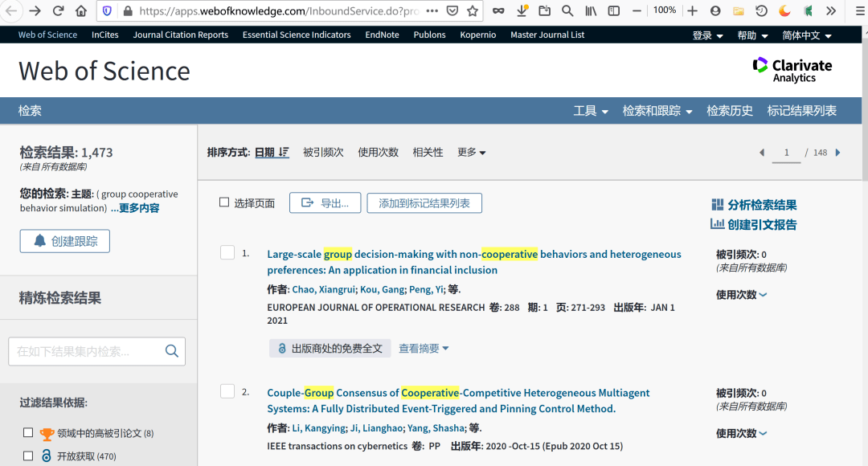Screen dimensions: 868x466
Task: Enable the 开放获取 filter checkbox
Action: click(x=28, y=456)
